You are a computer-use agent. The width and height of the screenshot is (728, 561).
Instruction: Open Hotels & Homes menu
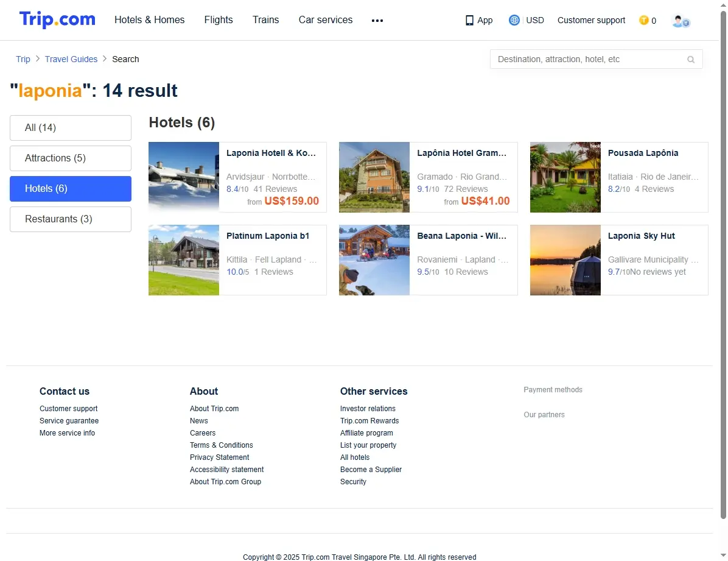[150, 20]
